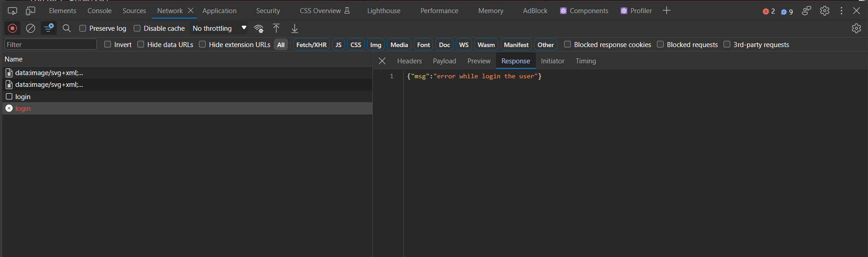This screenshot has height=257, width=868.
Task: Open the customize DevTools three-dot menu
Action: point(841,11)
